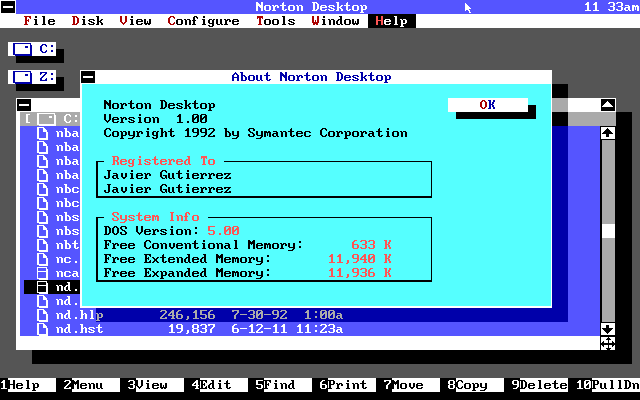Open the File menu
Viewport: 640px width, 400px height.
pos(39,21)
